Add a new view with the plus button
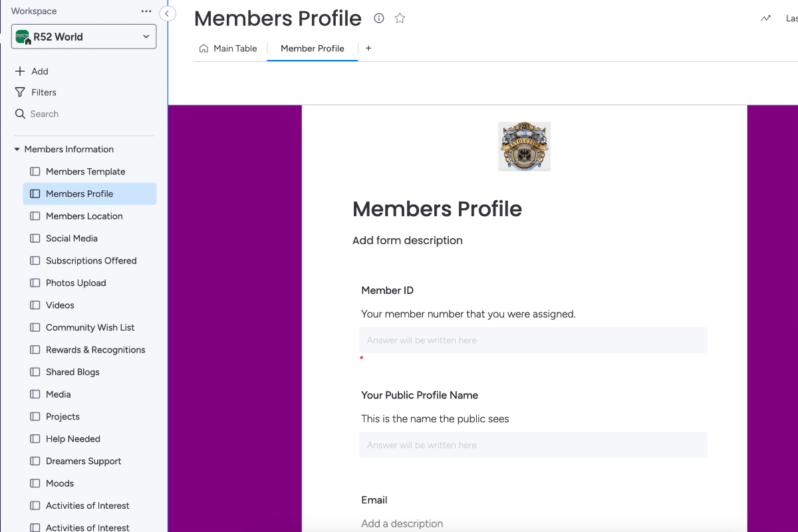 click(x=368, y=48)
